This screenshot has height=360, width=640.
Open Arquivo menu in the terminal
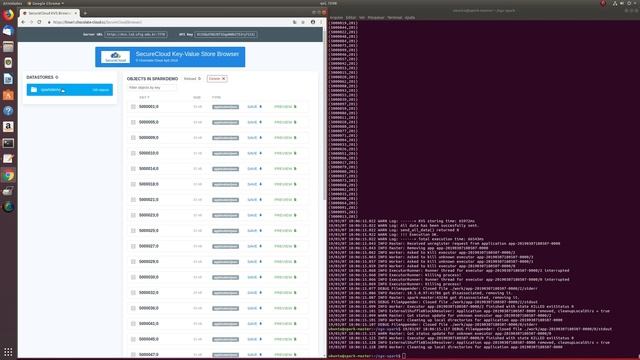pos(336,18)
